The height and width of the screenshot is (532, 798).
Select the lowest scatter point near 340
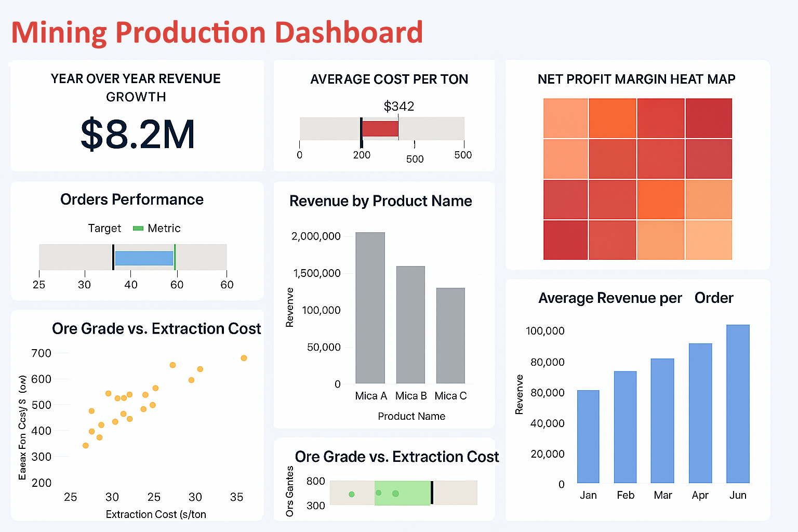[85, 445]
